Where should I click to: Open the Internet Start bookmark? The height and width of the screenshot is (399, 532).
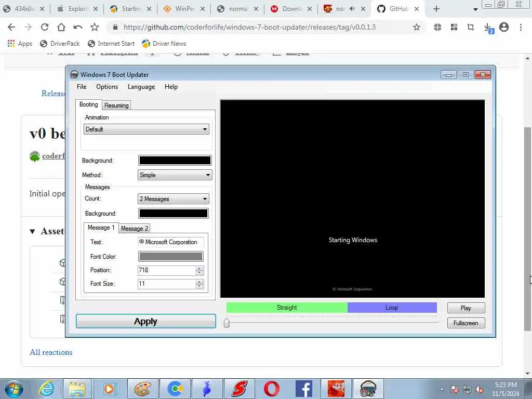point(111,44)
